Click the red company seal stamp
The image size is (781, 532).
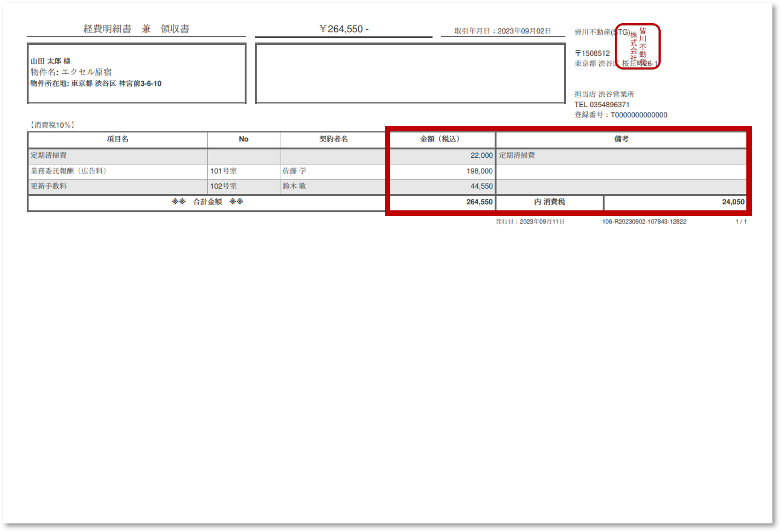(638, 46)
